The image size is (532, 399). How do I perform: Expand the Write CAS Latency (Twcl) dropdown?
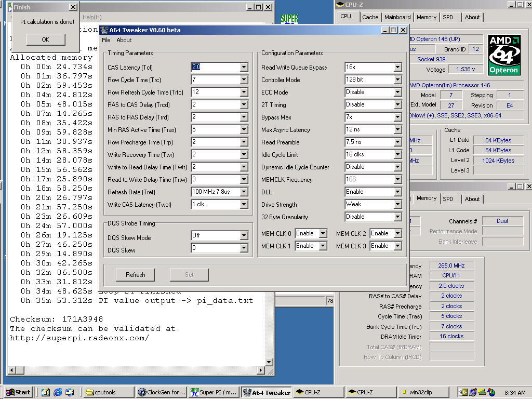(244, 205)
